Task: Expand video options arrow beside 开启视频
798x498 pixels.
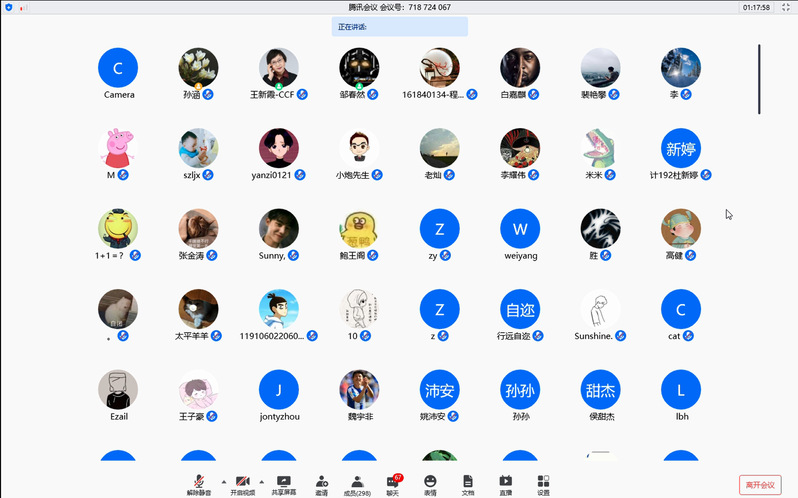Action: (262, 481)
